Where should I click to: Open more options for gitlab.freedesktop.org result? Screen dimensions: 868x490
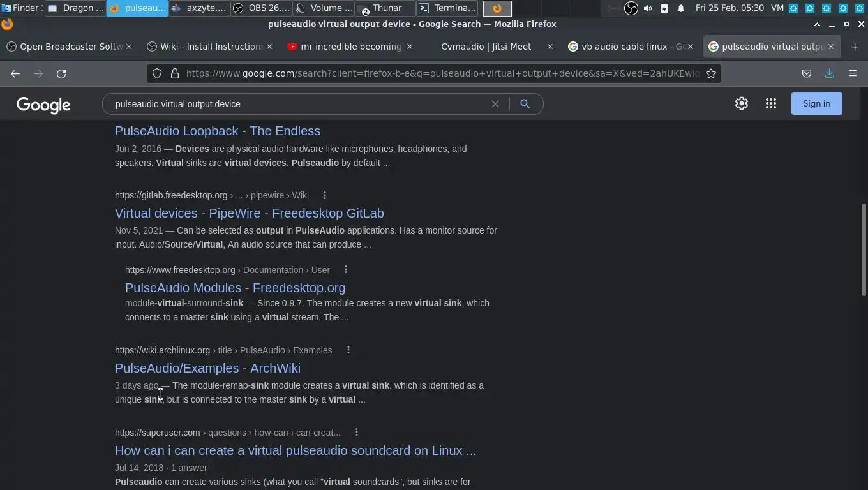tap(325, 195)
